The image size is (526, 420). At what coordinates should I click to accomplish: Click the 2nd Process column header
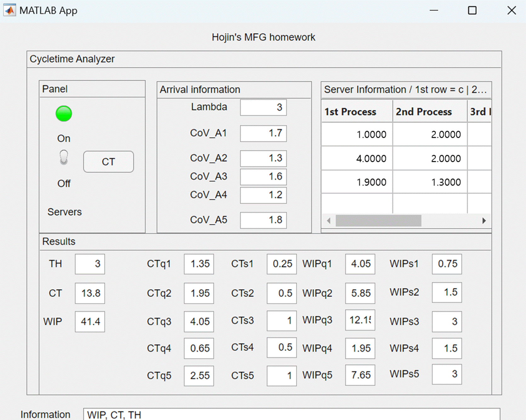[x=430, y=111]
